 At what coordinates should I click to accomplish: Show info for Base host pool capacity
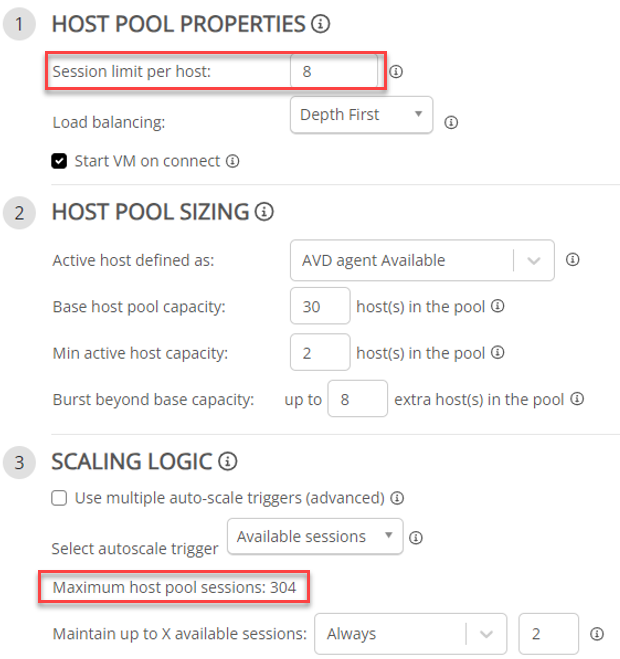coord(498,306)
